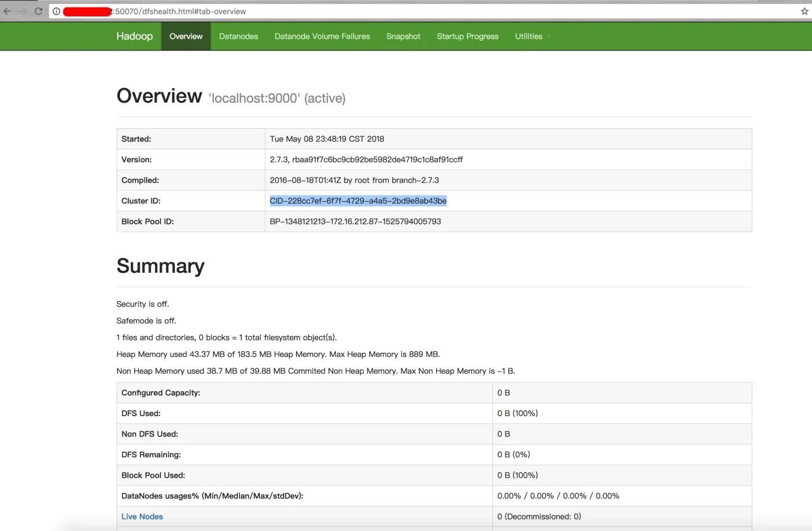The image size is (812, 531).
Task: Click the Summary heading
Action: pos(161,266)
